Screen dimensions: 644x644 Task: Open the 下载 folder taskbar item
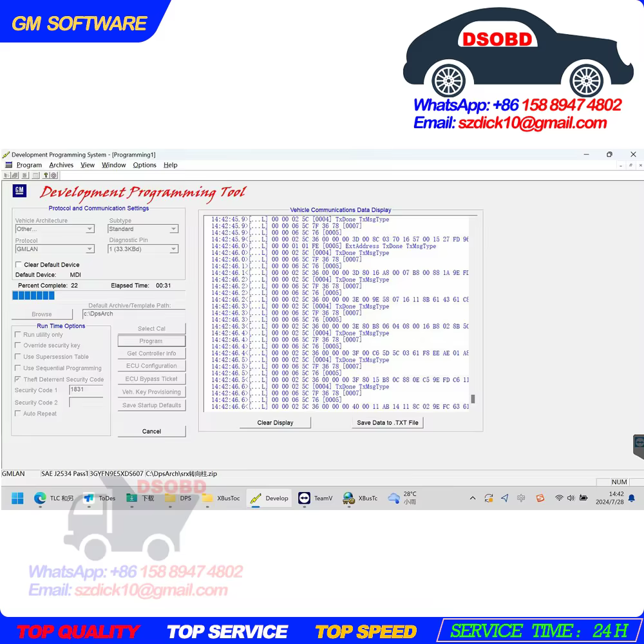pos(140,498)
